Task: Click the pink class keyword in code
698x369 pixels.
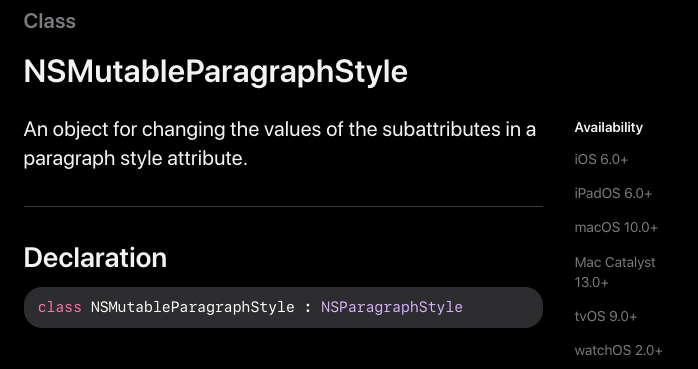Action: [60, 307]
